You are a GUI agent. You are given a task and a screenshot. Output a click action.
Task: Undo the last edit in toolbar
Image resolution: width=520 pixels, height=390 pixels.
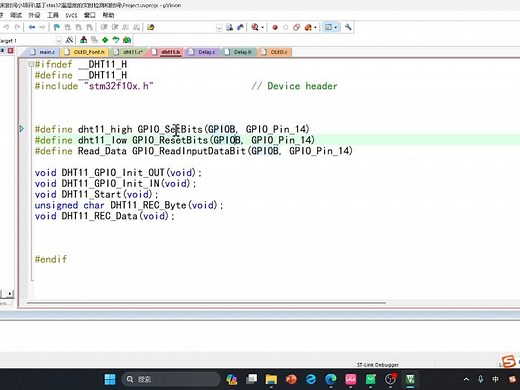point(6,27)
